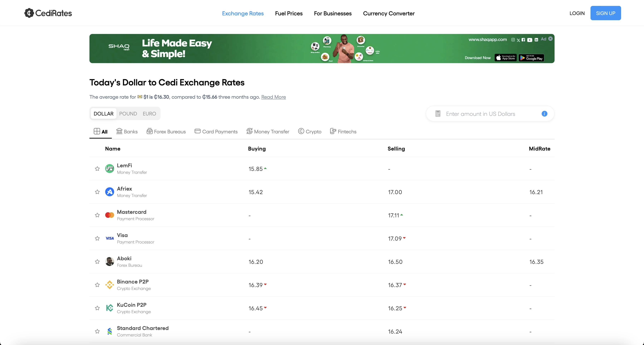Viewport: 644px width, 345px height.
Task: Favorite LemFi with its star icon
Action: pos(97,169)
